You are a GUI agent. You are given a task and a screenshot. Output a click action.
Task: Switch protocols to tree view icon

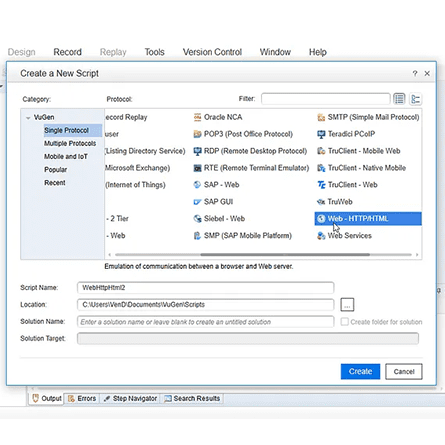(415, 99)
